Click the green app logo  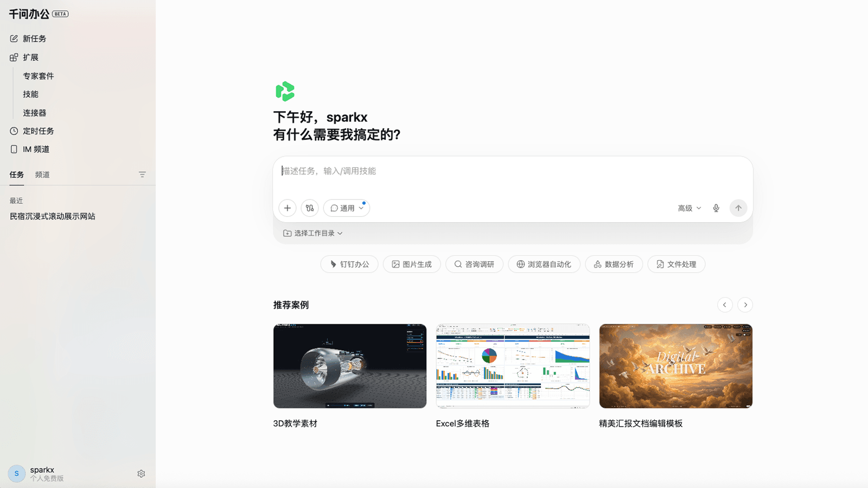point(285,92)
